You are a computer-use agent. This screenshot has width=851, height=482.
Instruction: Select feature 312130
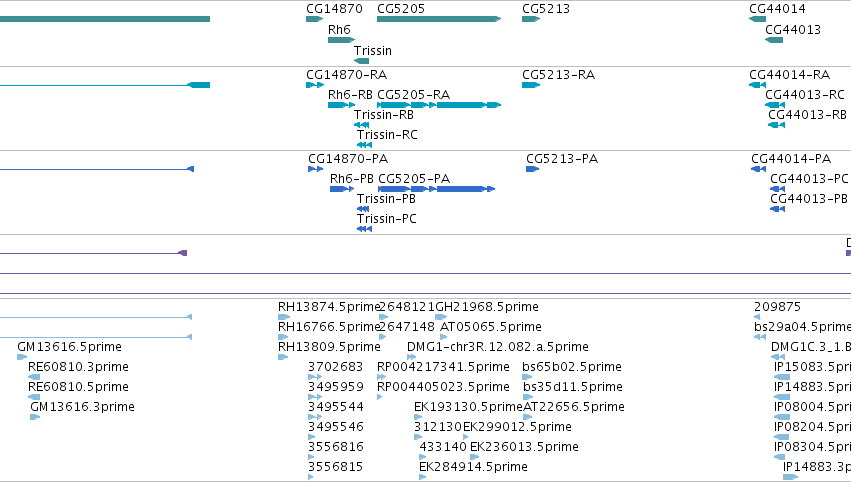coord(437,428)
